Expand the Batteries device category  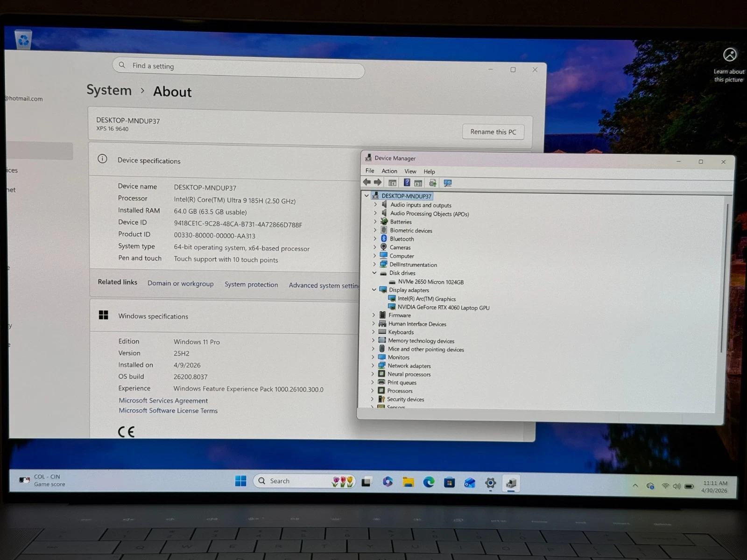[375, 221]
